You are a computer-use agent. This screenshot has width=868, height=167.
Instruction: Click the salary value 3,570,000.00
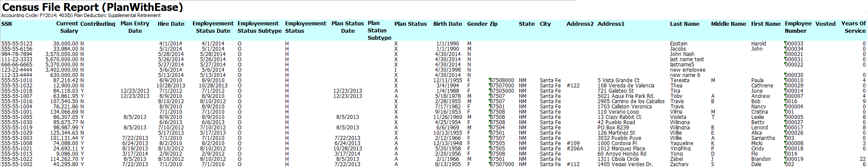pos(62,54)
